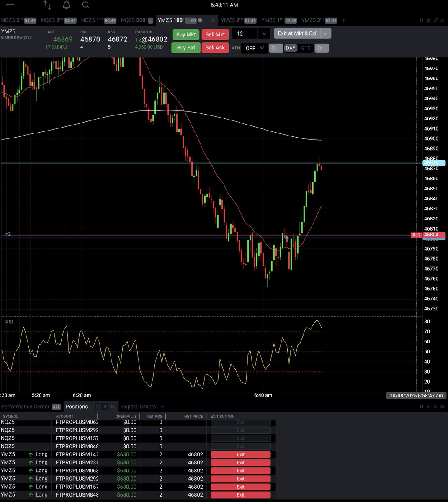
Task: Click the highlighted 46804 price marker
Action: click(435, 235)
